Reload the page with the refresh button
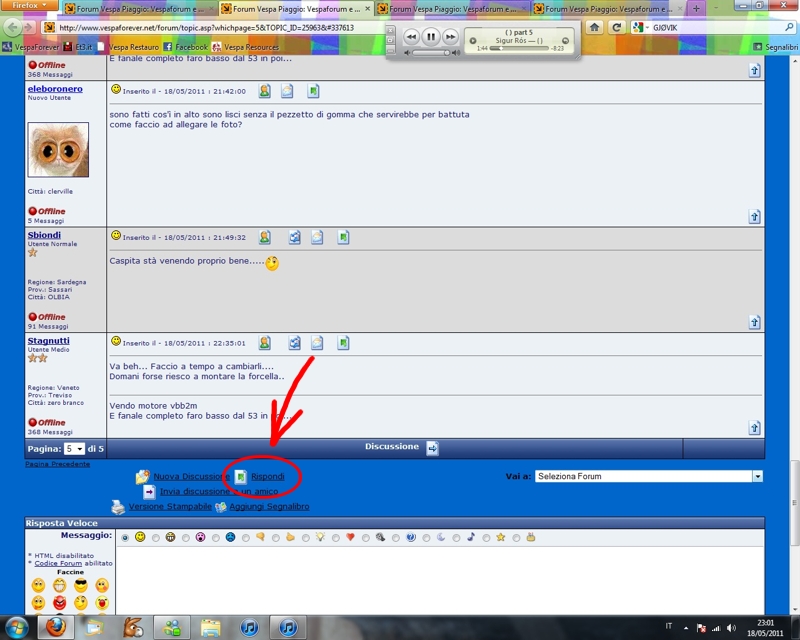This screenshot has height=640, width=800. [617, 28]
